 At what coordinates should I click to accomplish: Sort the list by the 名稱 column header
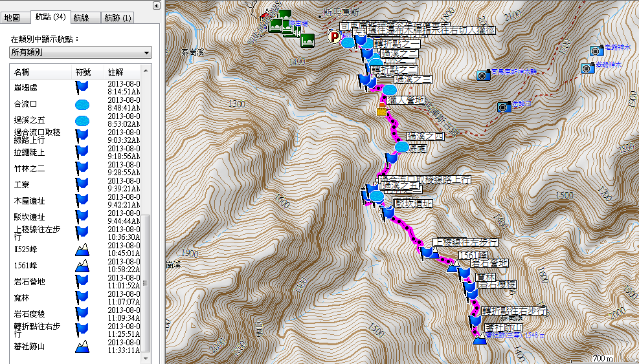22,71
